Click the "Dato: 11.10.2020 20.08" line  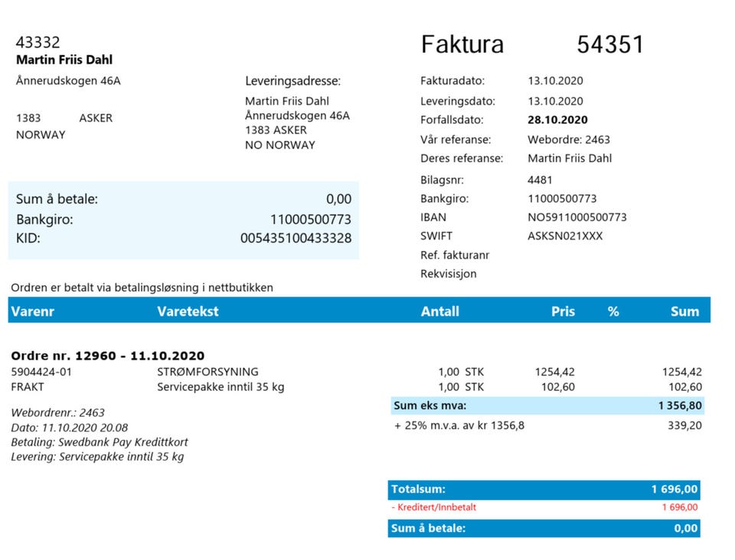[70, 428]
